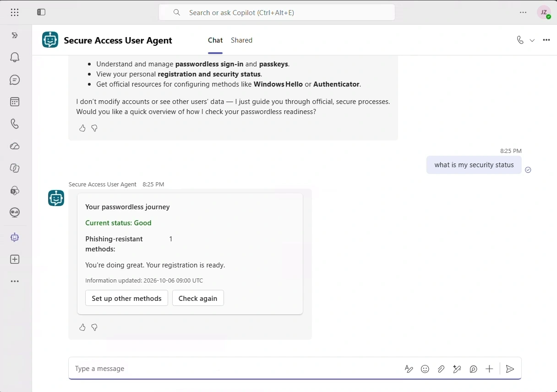Open the Power Automate app in the left rail
557x392 pixels.
tap(15, 35)
